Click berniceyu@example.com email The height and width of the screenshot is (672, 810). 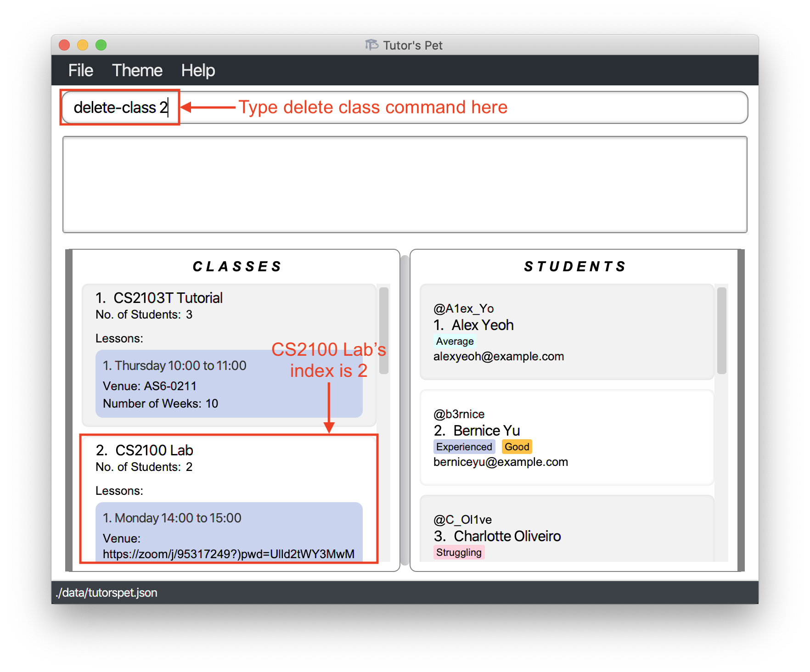tap(501, 462)
